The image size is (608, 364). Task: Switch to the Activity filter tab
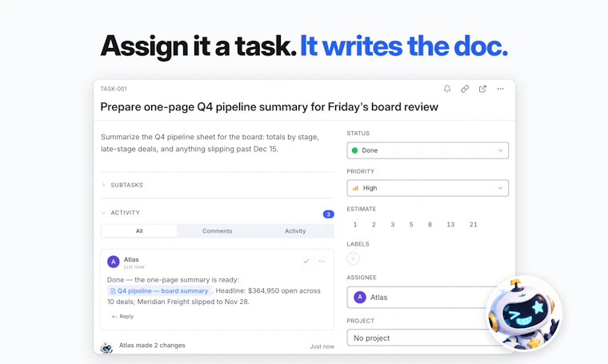(295, 231)
